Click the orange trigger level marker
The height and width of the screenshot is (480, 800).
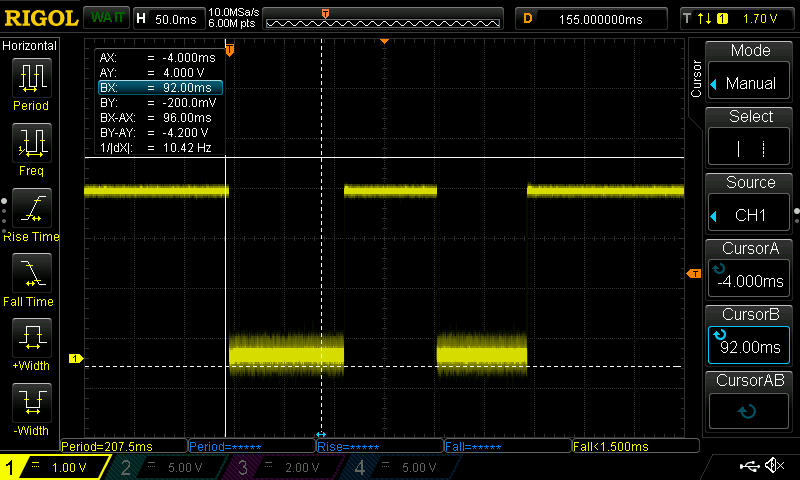(692, 274)
